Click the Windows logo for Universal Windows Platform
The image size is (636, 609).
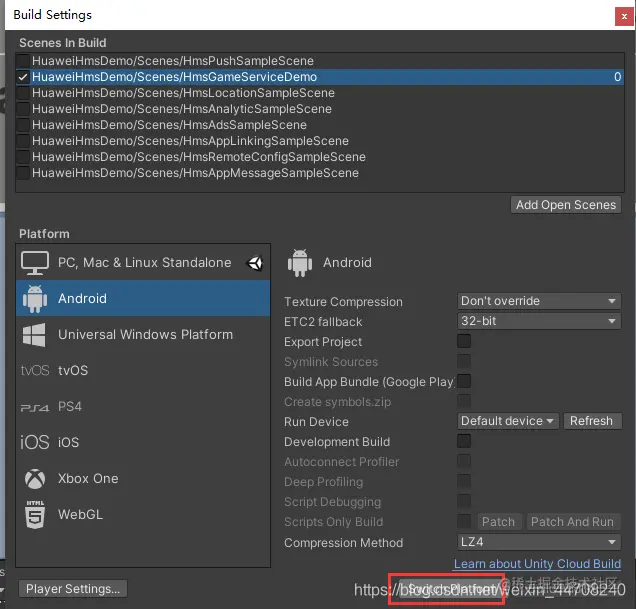(x=34, y=335)
